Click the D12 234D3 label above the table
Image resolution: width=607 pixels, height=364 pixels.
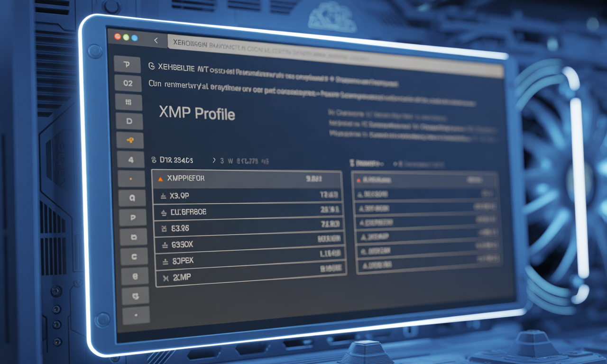(176, 160)
